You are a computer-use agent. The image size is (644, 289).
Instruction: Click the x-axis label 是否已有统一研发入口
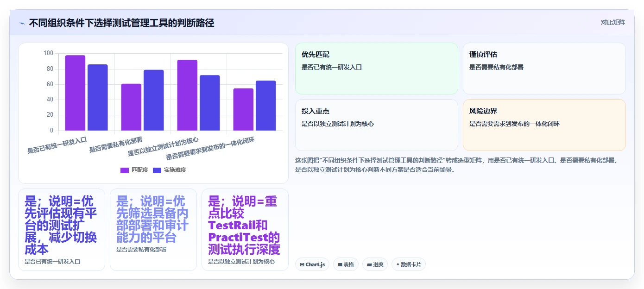coord(57,144)
